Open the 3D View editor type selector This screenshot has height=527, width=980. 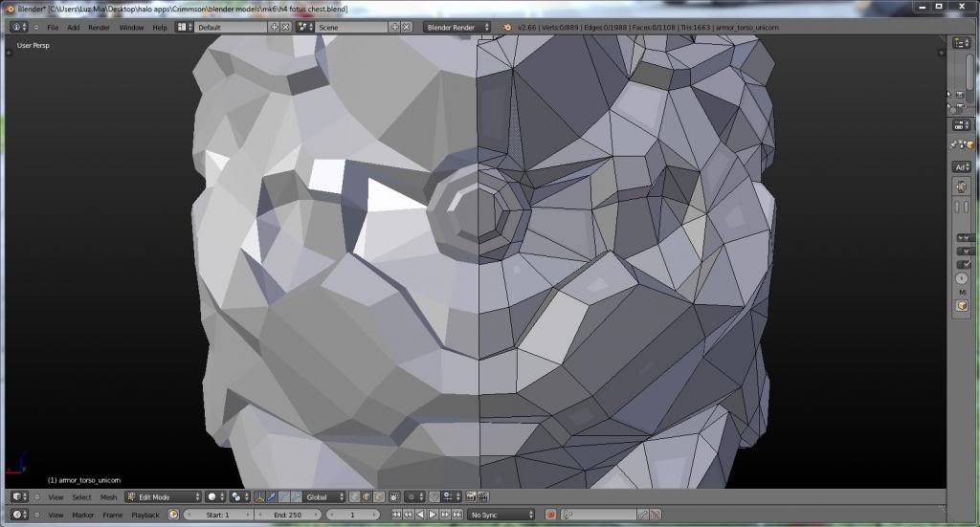(x=19, y=497)
